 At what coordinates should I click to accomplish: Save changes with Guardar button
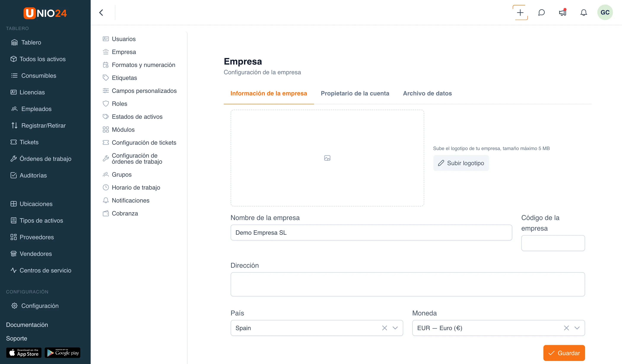[x=564, y=353]
